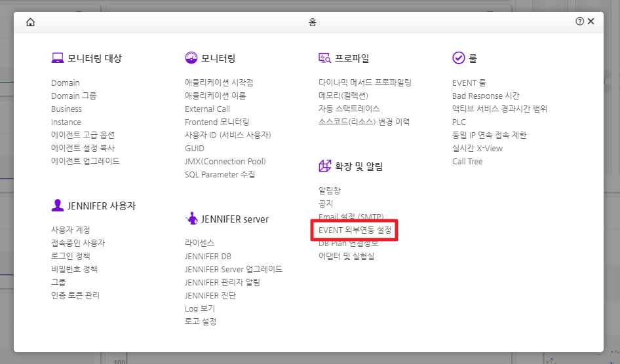This screenshot has height=364, width=620.
Task: Click the JENNIFER server icon
Action: click(191, 219)
